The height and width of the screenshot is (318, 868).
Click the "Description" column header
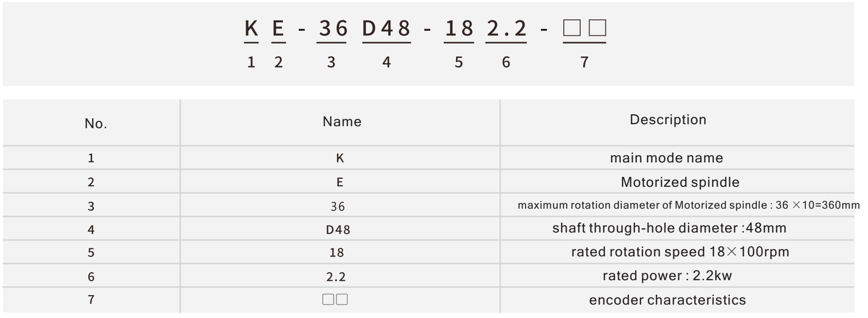[x=668, y=120]
